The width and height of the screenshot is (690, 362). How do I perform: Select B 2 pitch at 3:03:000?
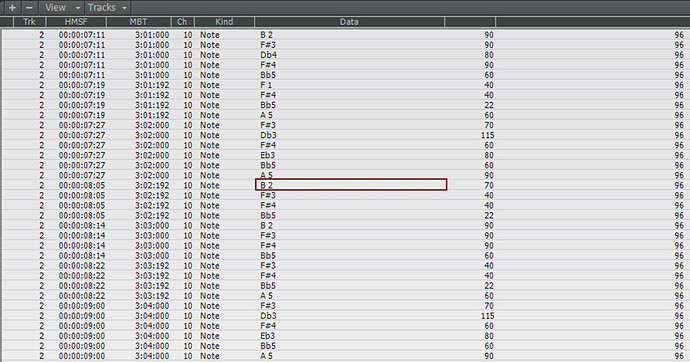coord(267,226)
